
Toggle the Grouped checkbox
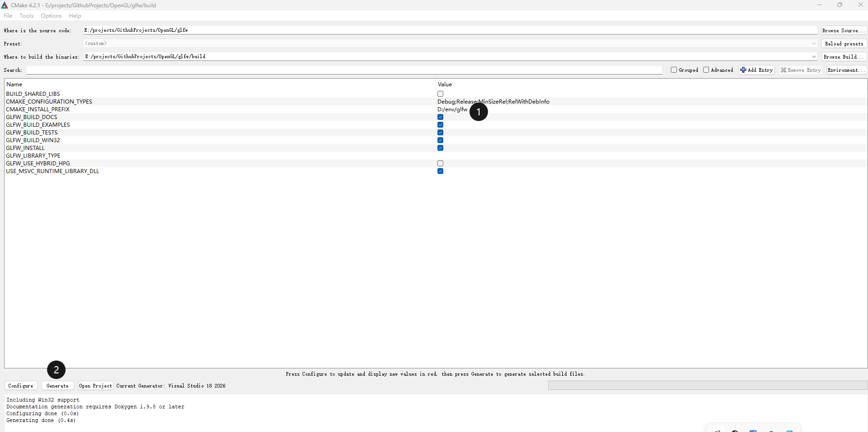[x=674, y=70]
